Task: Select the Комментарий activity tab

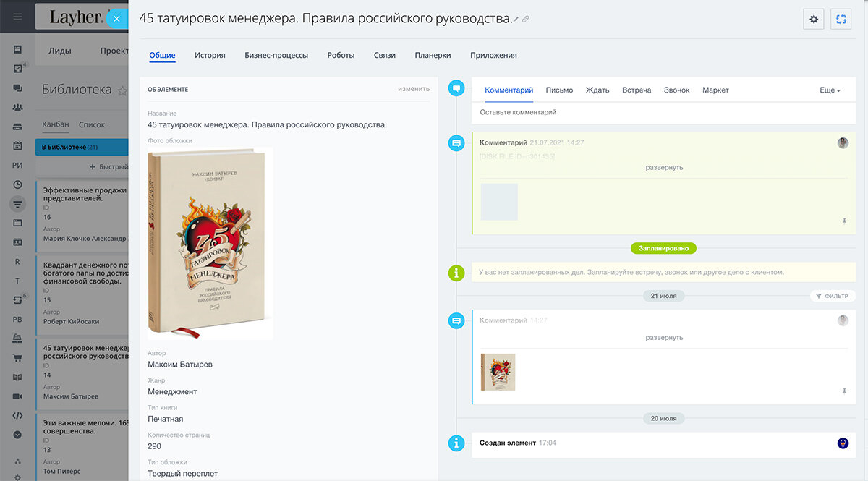Action: pyautogui.click(x=509, y=90)
